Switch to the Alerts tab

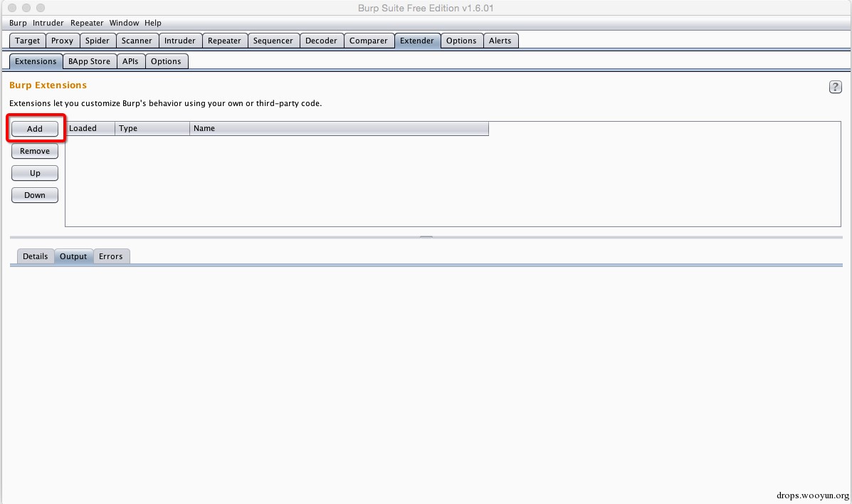pos(500,41)
